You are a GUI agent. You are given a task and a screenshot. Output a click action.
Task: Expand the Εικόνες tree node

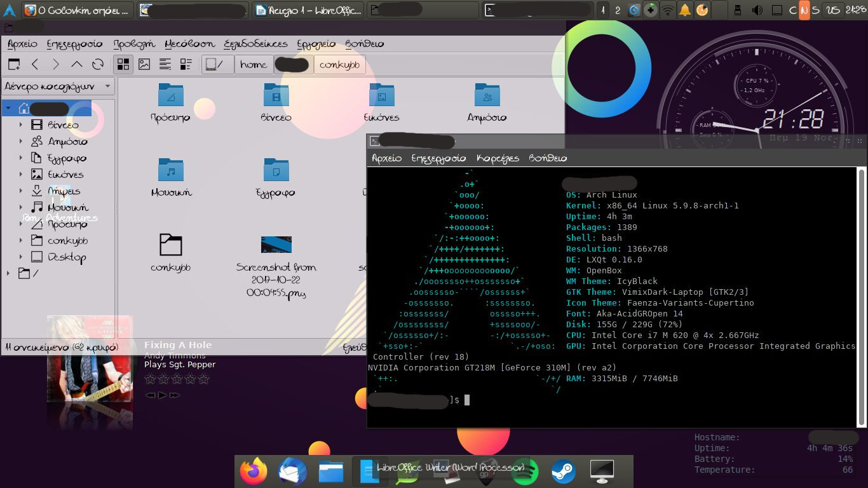click(21, 175)
